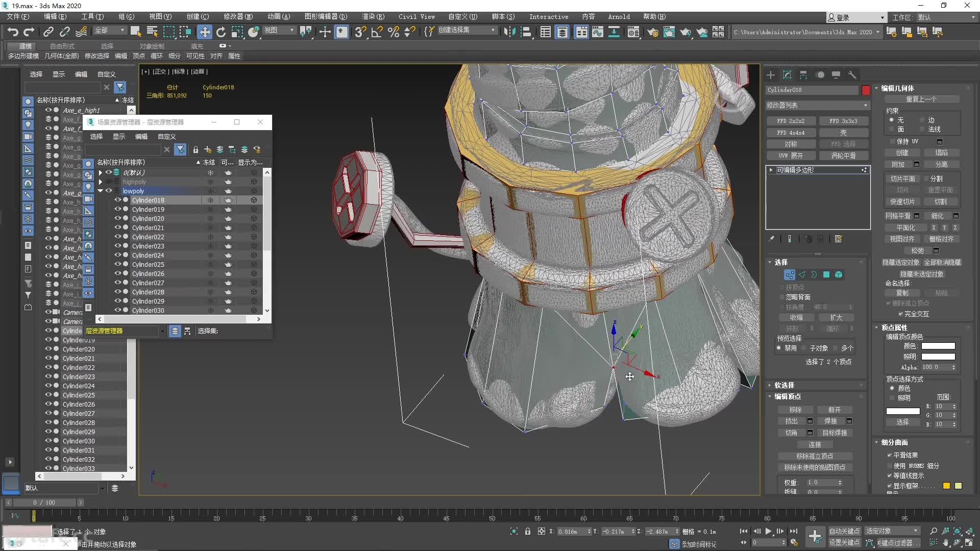The image size is (980, 551).
Task: Toggle the 完全交互 checkbox
Action: click(900, 314)
